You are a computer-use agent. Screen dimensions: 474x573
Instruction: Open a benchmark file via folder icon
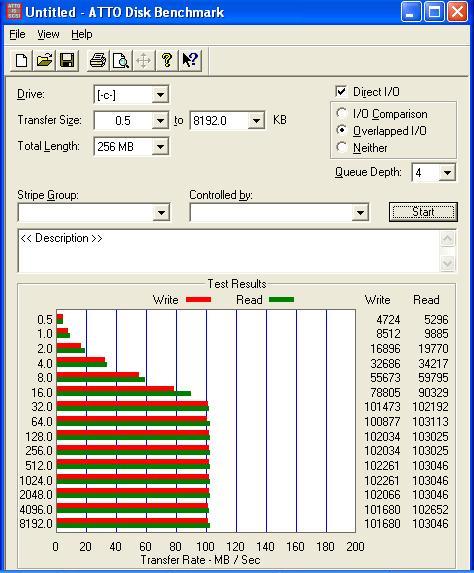pos(44,60)
